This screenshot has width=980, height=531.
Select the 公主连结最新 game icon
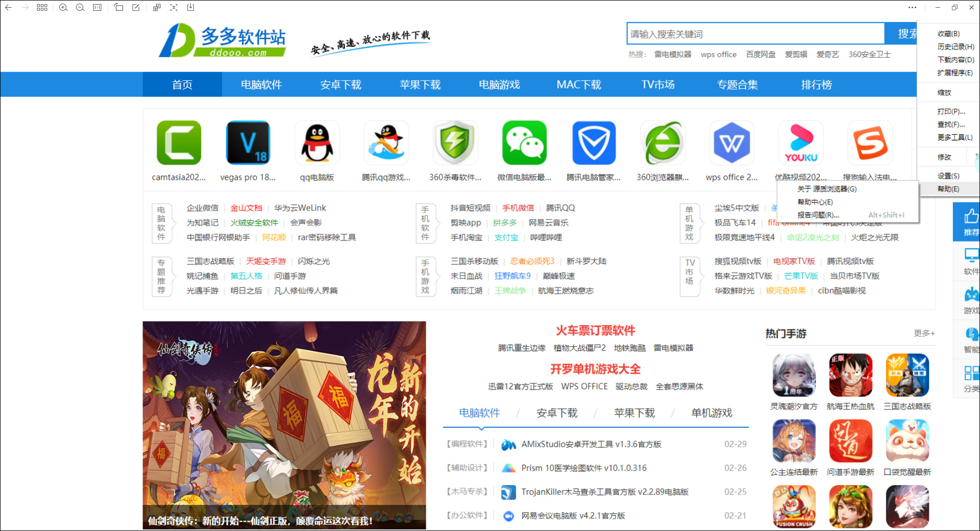794,441
